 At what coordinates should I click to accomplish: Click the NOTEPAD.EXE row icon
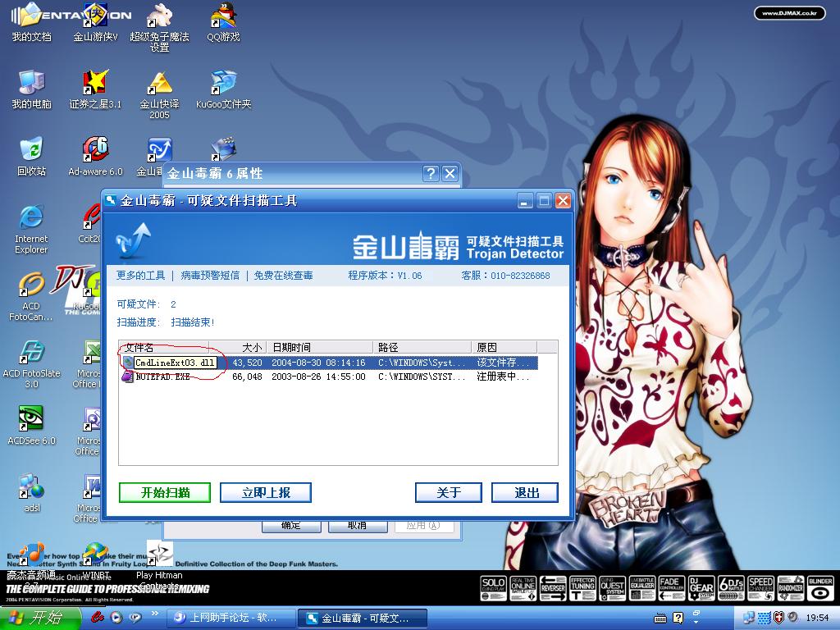pos(127,377)
